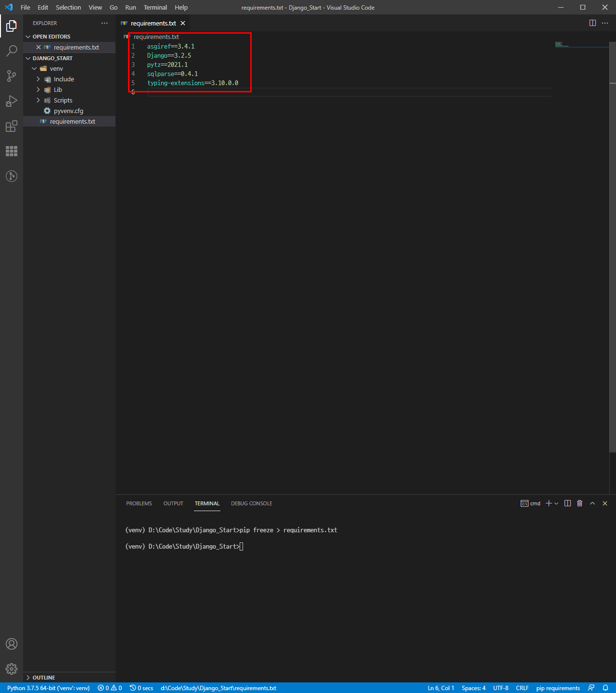Click the file path in status bar
This screenshot has height=693, width=616.
(x=218, y=688)
